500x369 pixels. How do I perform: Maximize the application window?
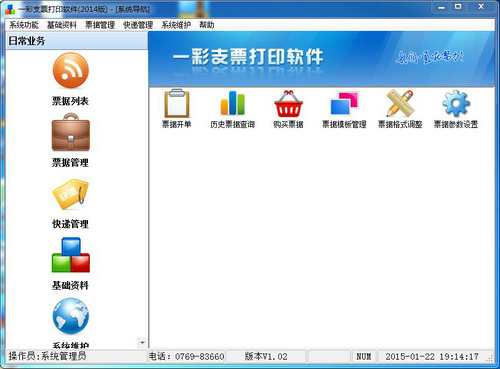click(458, 7)
